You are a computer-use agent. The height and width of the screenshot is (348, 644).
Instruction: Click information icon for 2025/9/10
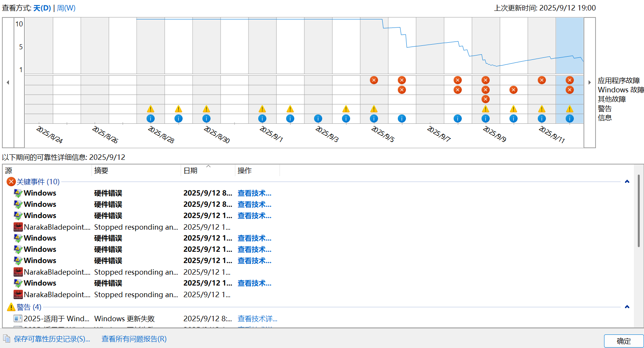tap(513, 119)
